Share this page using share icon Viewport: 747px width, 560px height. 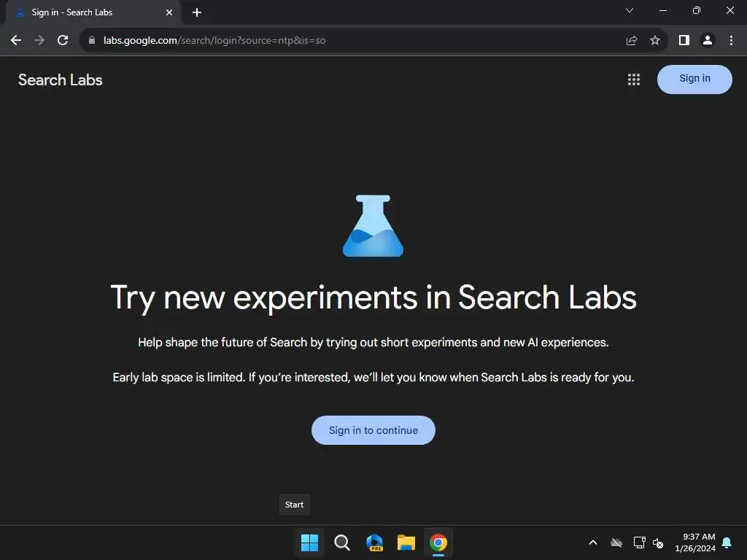pos(632,41)
